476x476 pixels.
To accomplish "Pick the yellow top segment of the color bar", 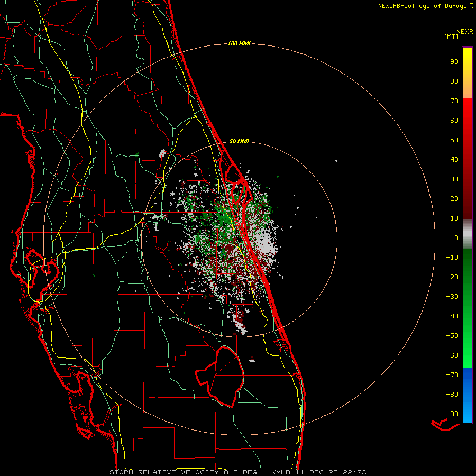I will click(467, 73).
